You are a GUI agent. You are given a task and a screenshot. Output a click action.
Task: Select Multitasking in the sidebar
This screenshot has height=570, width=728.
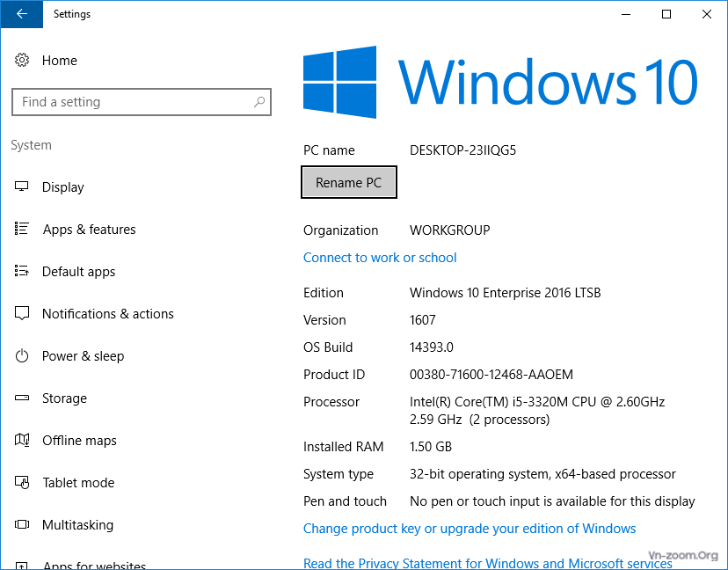coord(77,525)
